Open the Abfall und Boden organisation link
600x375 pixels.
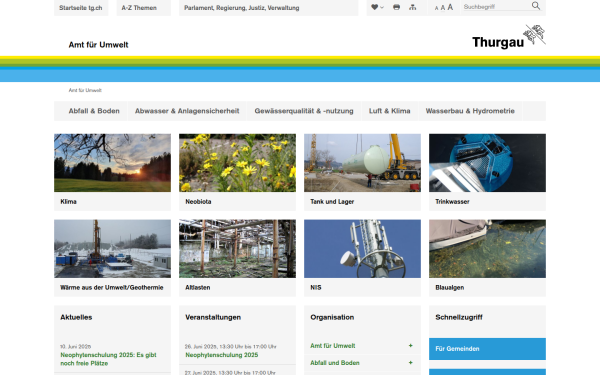point(335,363)
